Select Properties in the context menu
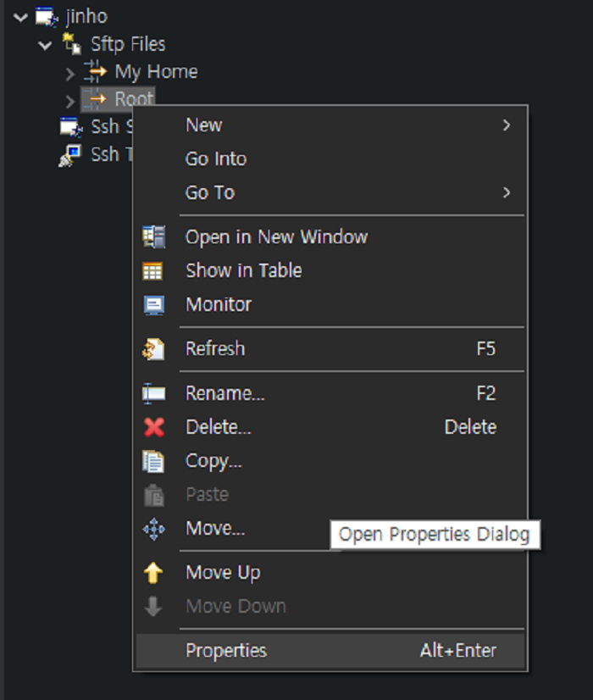Viewport: 593px width, 700px height. (x=226, y=651)
